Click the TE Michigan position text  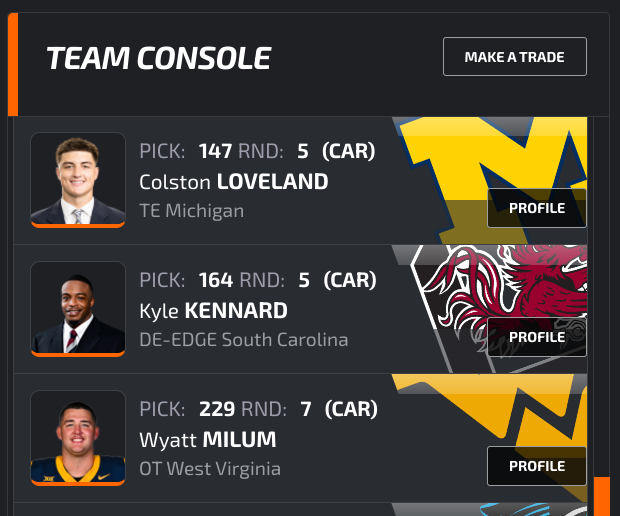click(x=191, y=211)
